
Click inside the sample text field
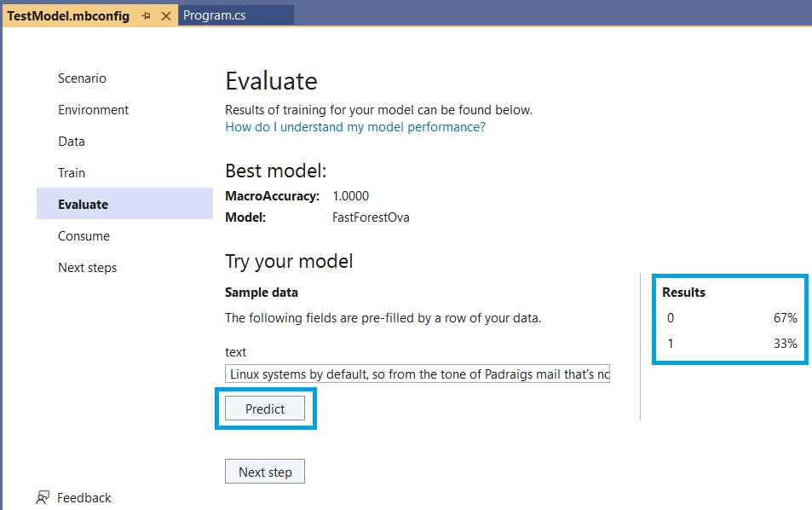(416, 374)
